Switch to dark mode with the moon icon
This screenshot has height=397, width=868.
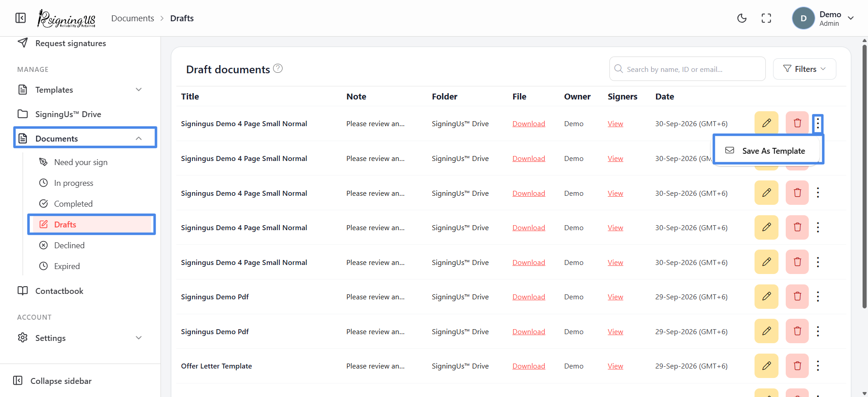742,18
